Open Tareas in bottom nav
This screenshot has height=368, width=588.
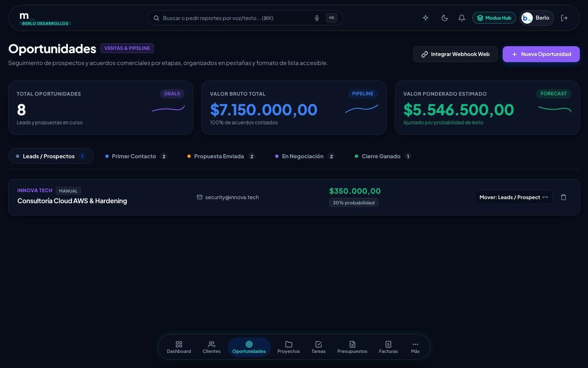pyautogui.click(x=318, y=347)
